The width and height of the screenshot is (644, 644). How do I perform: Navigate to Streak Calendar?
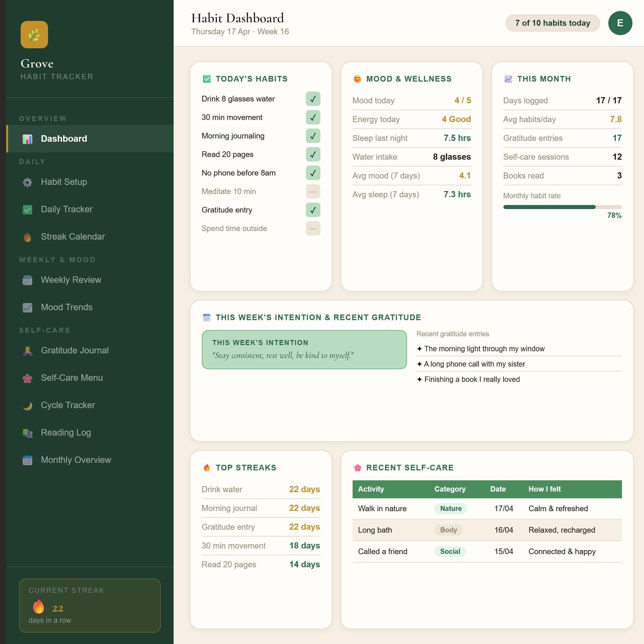pos(90,237)
